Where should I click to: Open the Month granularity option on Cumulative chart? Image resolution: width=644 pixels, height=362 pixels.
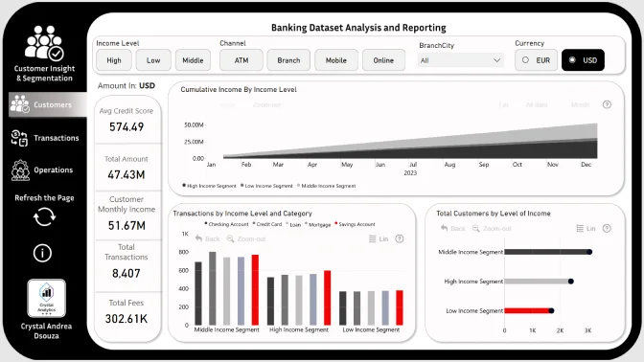click(x=580, y=105)
